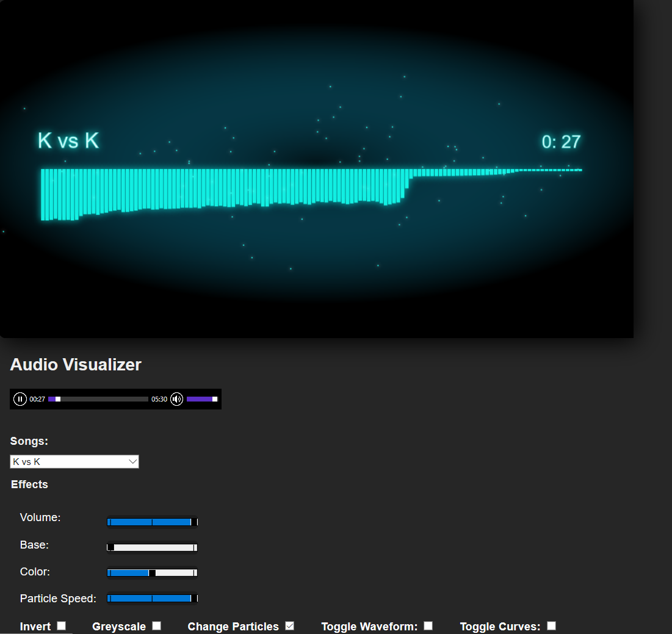Enable the Toggle Waveform checkbox
The height and width of the screenshot is (634, 672).
(428, 625)
